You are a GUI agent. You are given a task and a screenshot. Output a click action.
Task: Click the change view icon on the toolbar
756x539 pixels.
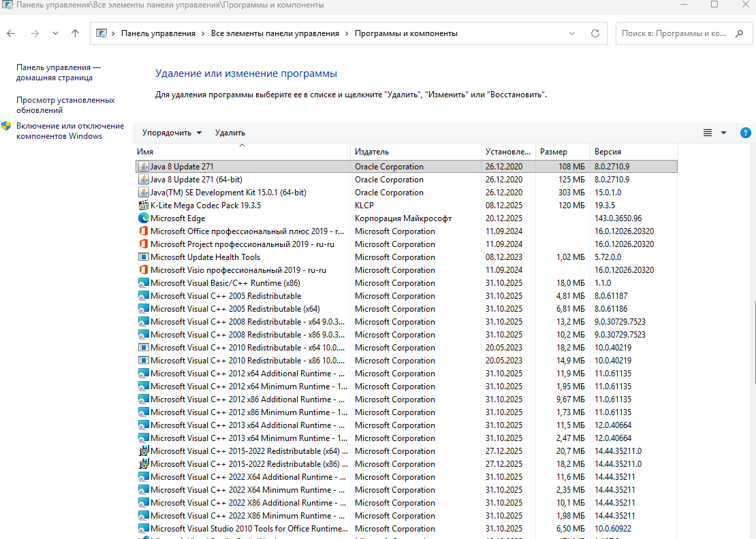click(707, 133)
